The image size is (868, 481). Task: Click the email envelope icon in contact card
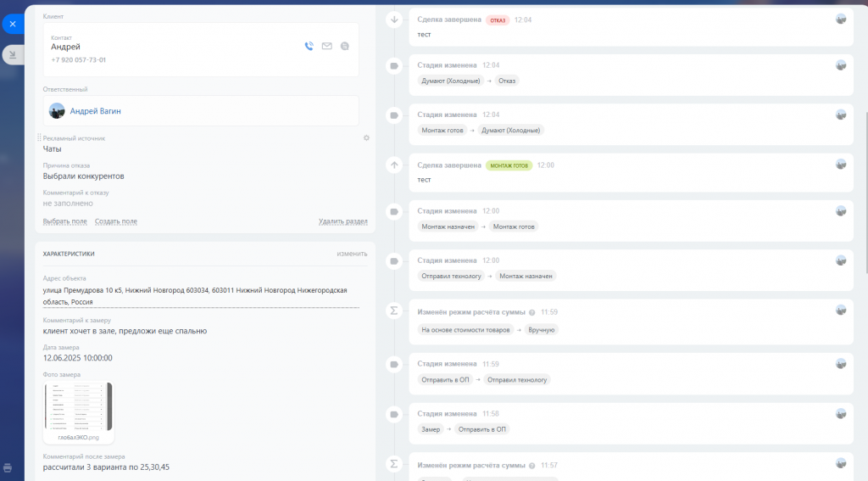click(326, 46)
